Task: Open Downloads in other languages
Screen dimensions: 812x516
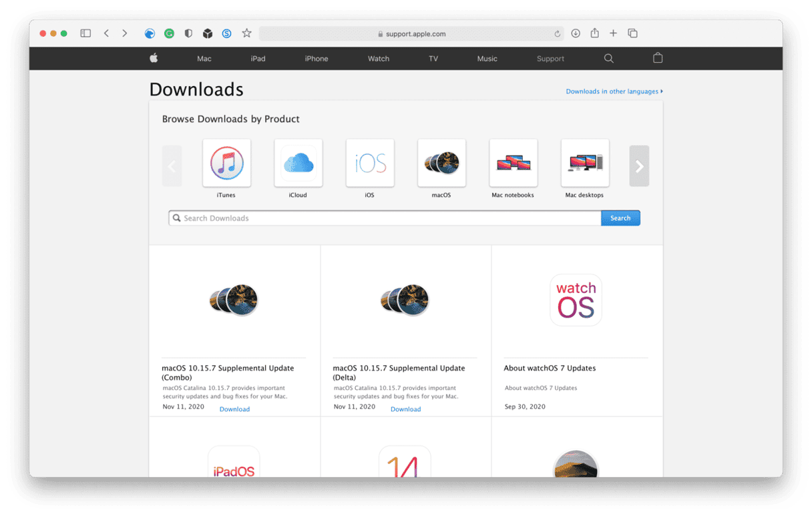Action: pos(614,91)
